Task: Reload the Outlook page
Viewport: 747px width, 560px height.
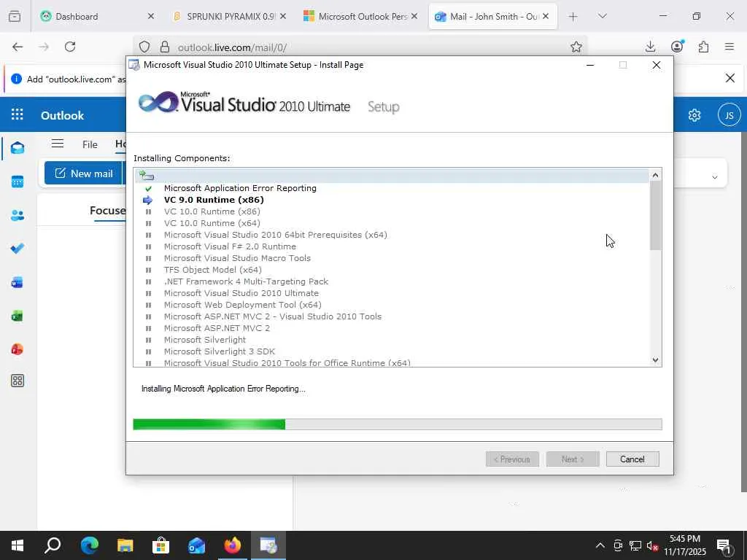Action: 70,47
